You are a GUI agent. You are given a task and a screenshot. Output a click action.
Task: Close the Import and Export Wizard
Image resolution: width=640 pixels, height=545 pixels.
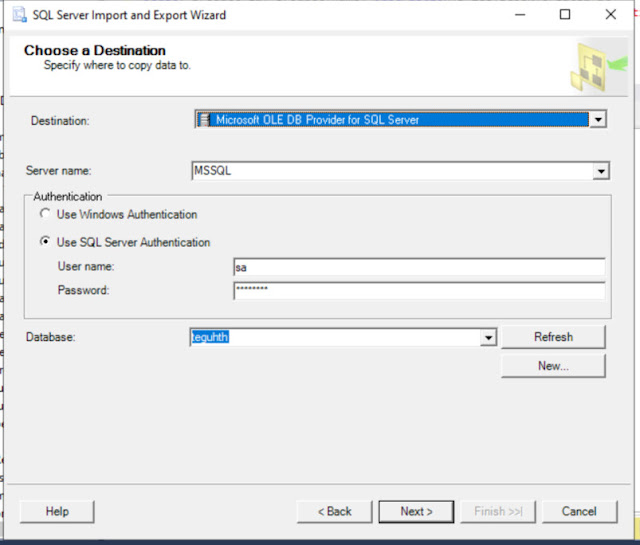(611, 15)
